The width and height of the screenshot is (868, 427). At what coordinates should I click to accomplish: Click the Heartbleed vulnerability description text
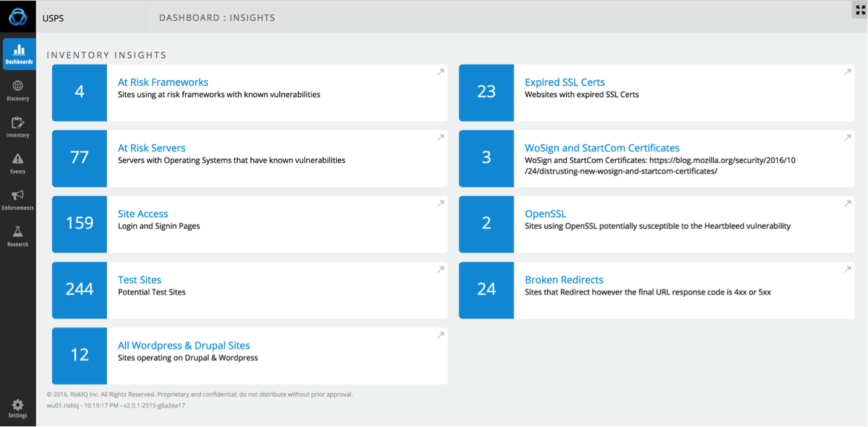658,226
